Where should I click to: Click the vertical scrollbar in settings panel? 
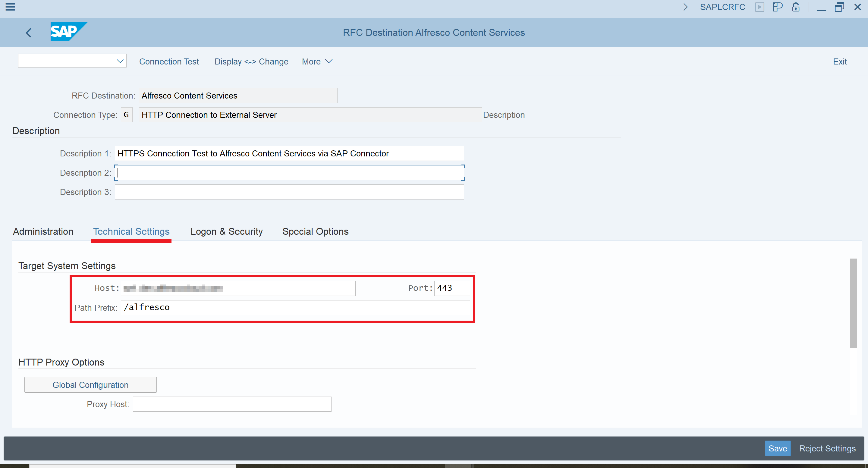[x=853, y=303]
